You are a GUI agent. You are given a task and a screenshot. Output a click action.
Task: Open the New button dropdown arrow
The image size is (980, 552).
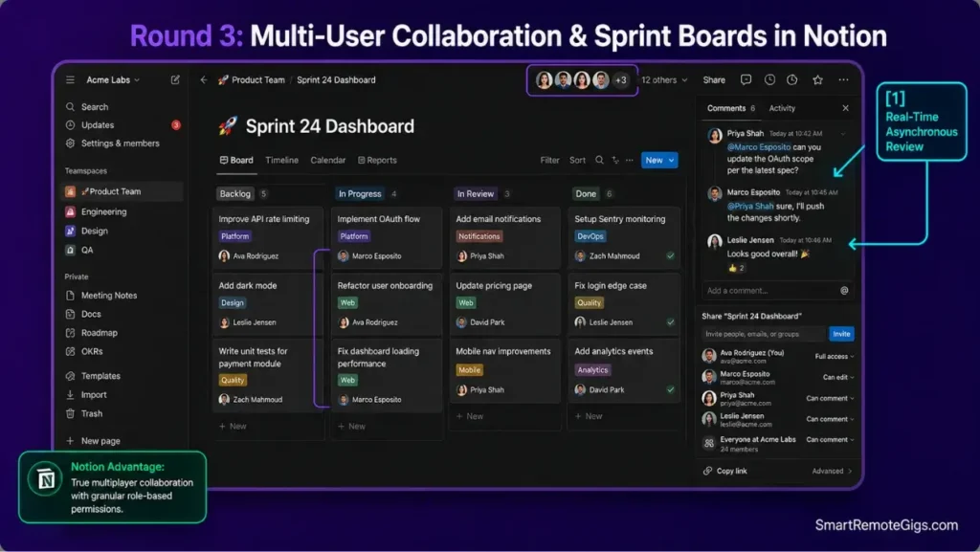tap(672, 161)
